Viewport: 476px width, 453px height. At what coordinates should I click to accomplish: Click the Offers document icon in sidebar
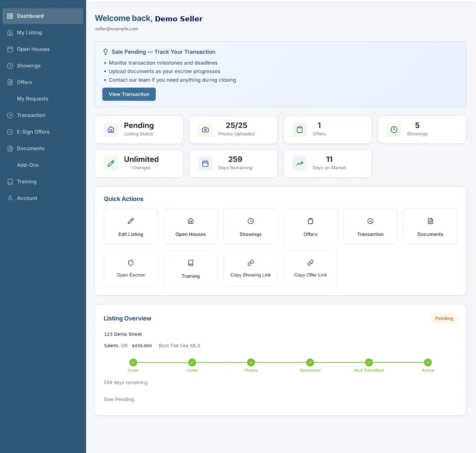pyautogui.click(x=10, y=83)
